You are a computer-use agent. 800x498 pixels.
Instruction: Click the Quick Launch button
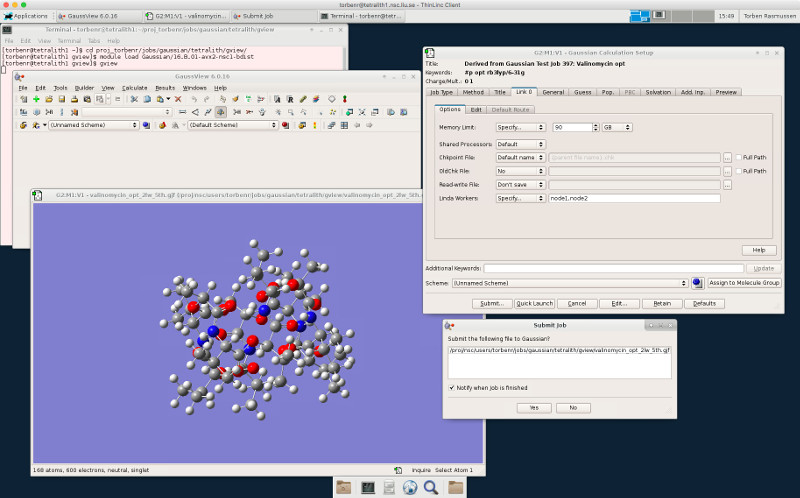point(535,303)
